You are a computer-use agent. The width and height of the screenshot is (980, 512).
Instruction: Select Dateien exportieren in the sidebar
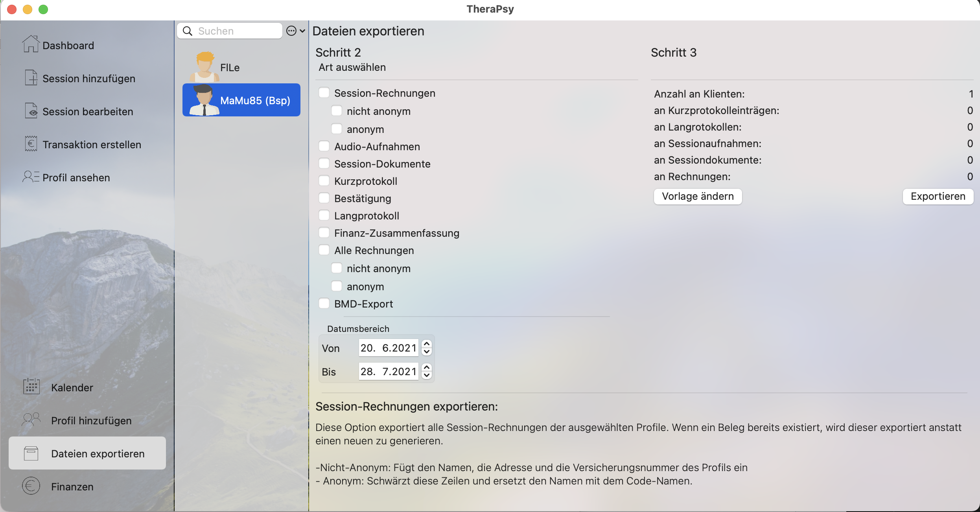pos(87,453)
